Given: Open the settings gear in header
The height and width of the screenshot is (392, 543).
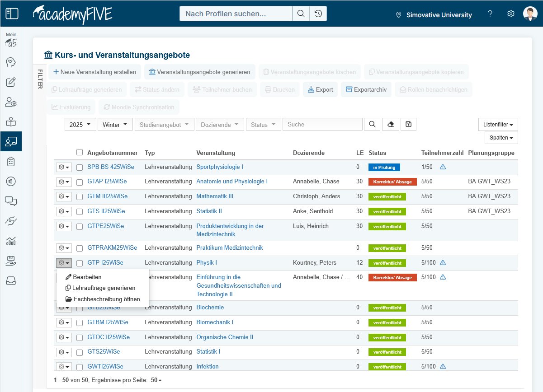Looking at the screenshot, I should tap(511, 14).
